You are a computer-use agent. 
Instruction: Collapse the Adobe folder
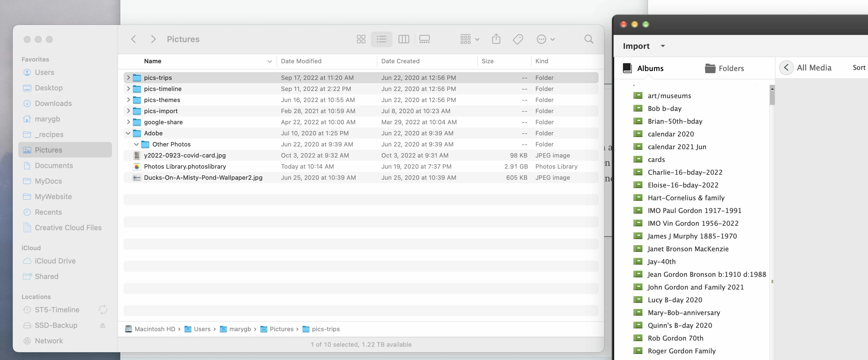pos(128,133)
